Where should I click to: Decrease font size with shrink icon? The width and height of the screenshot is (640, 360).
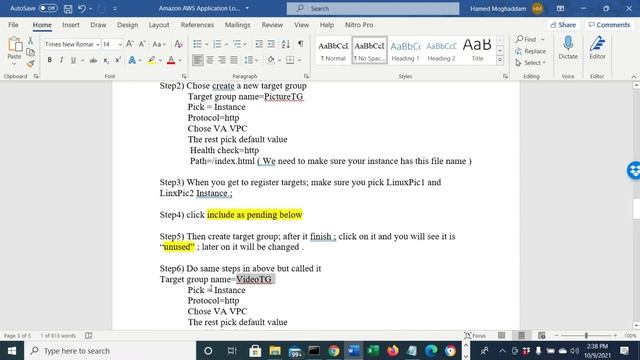142,44
